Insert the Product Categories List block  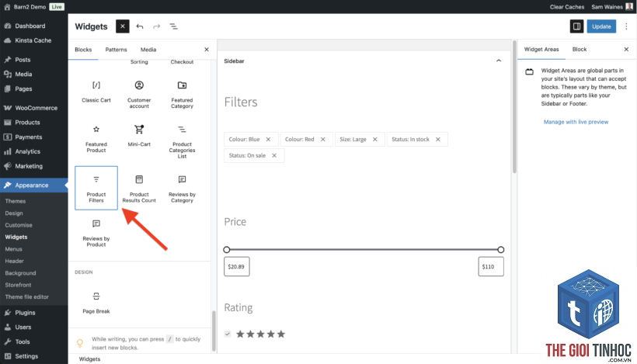click(x=182, y=141)
